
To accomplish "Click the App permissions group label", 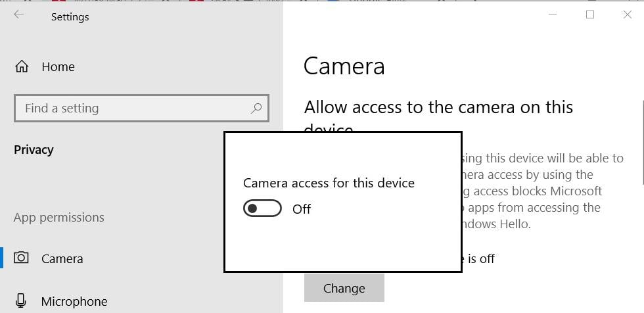I will point(58,217).
